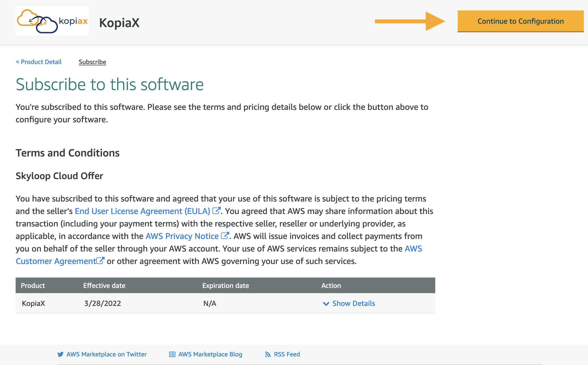The image size is (588, 365).
Task: Click the Expiration date column header
Action: (x=226, y=286)
